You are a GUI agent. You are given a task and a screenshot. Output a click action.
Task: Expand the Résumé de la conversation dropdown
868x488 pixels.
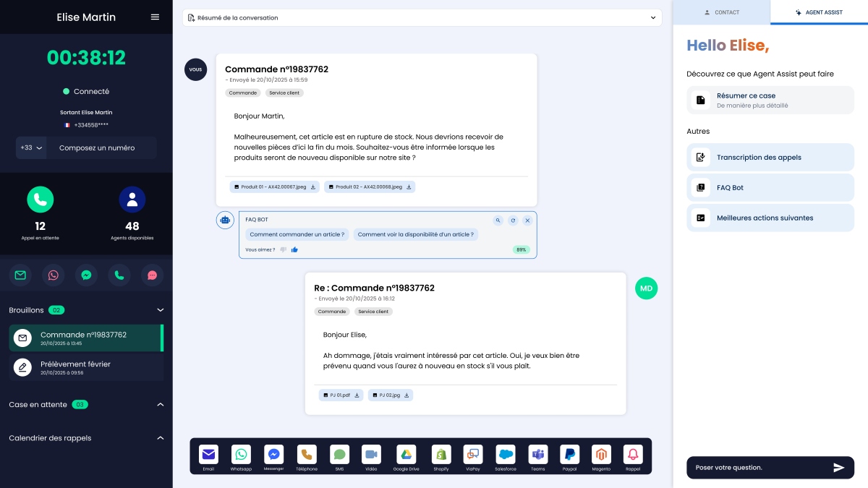[x=652, y=17]
